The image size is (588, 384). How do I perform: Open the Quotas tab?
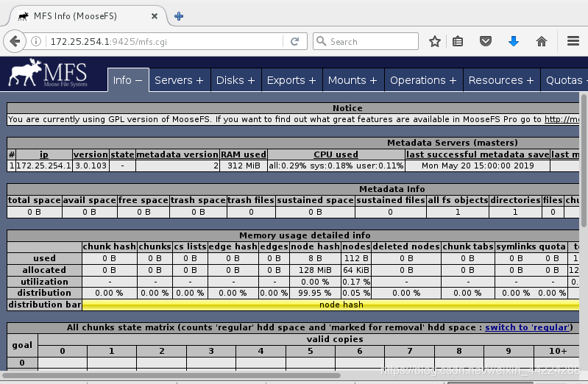pos(564,80)
